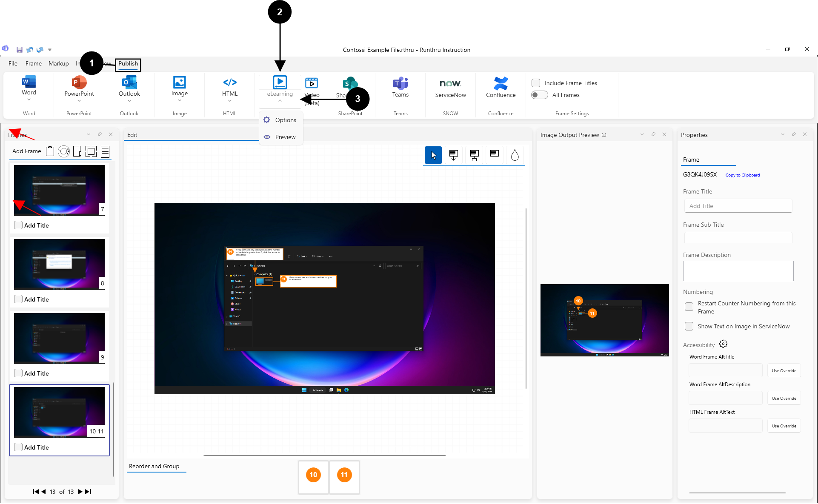Enable Include Frame Titles checkbox
The image size is (818, 504).
(536, 83)
